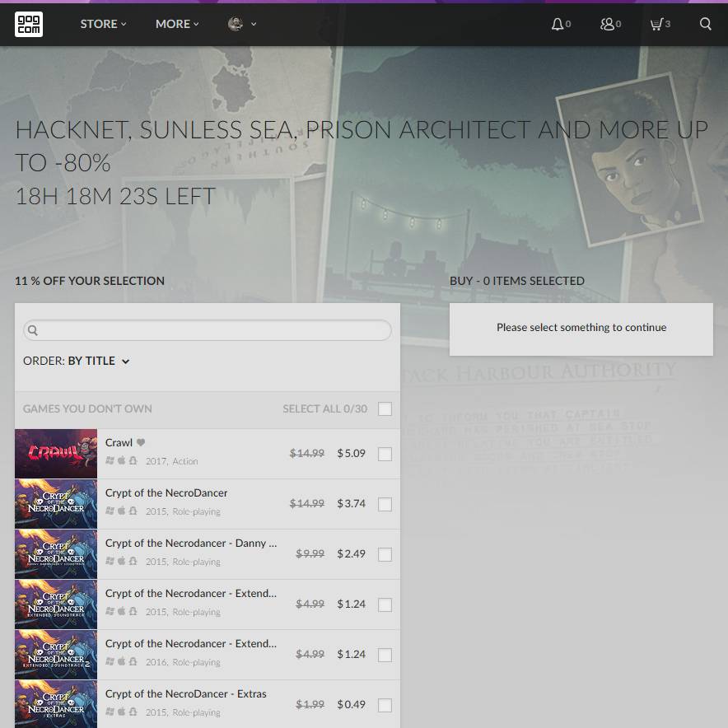The width and height of the screenshot is (728, 728).
Task: Click Mac icon on NecroDancer Extras row
Action: click(121, 712)
